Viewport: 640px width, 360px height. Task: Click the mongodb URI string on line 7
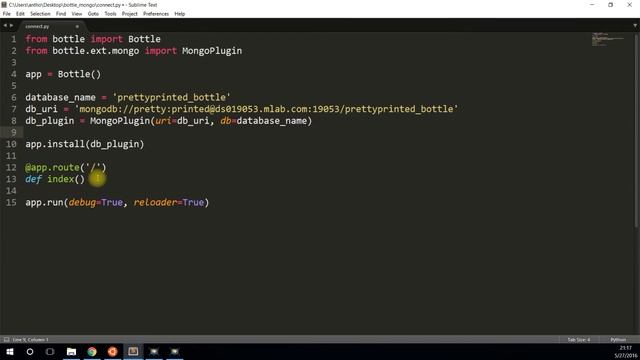267,109
